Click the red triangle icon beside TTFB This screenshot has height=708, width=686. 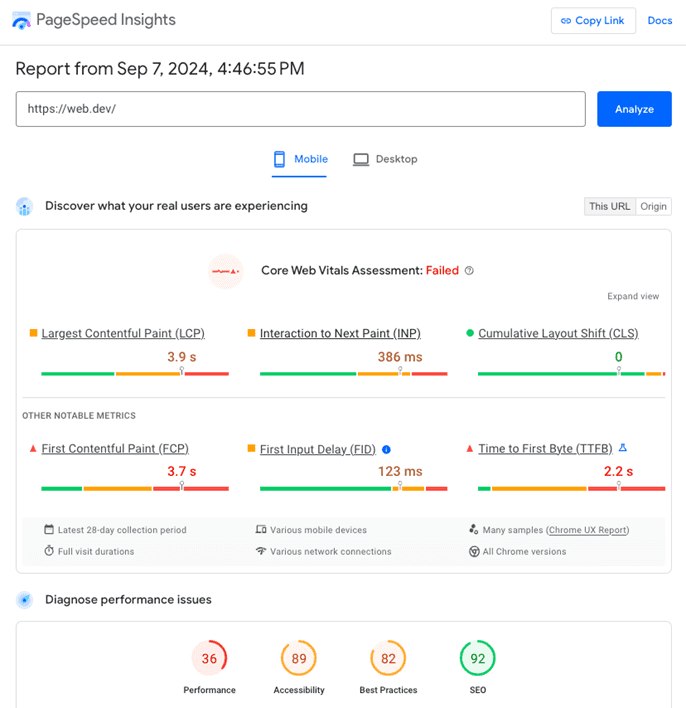(x=470, y=448)
